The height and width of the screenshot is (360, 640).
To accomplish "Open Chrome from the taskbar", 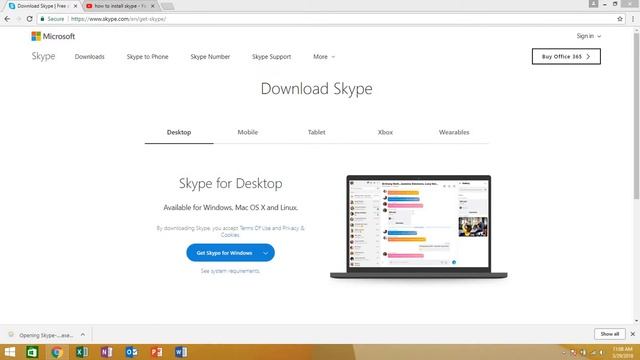I will (x=57, y=352).
